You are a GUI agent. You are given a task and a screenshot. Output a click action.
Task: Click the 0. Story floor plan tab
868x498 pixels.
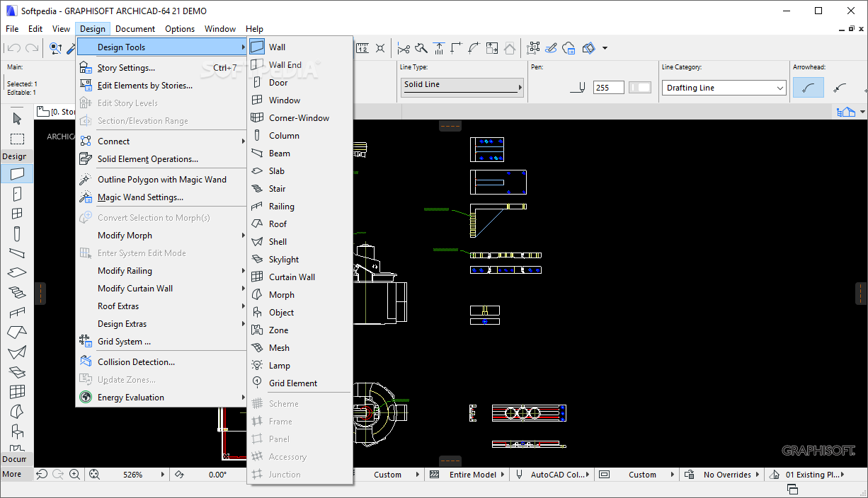click(56, 112)
